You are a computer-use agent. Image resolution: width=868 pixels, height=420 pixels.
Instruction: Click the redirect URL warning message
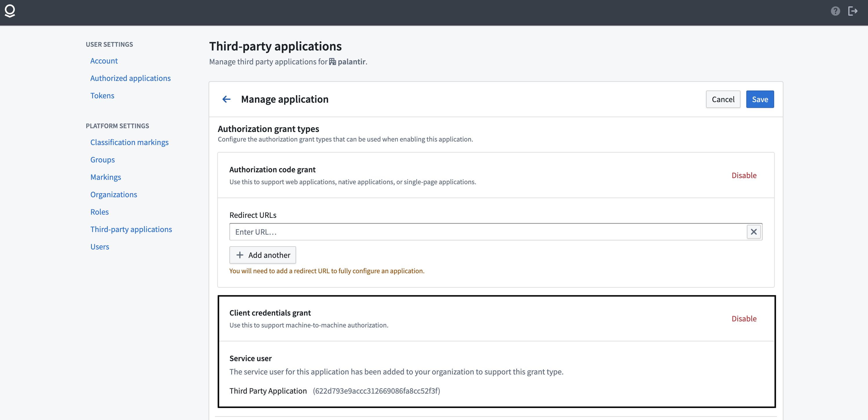[x=327, y=271]
